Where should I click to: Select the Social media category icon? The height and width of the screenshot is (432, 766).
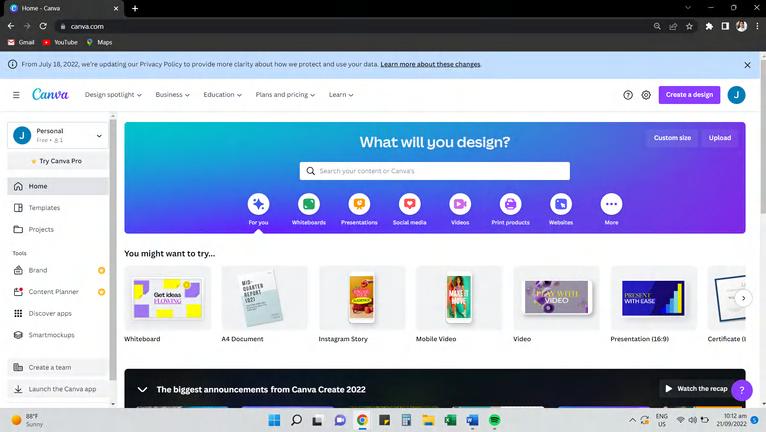click(409, 204)
